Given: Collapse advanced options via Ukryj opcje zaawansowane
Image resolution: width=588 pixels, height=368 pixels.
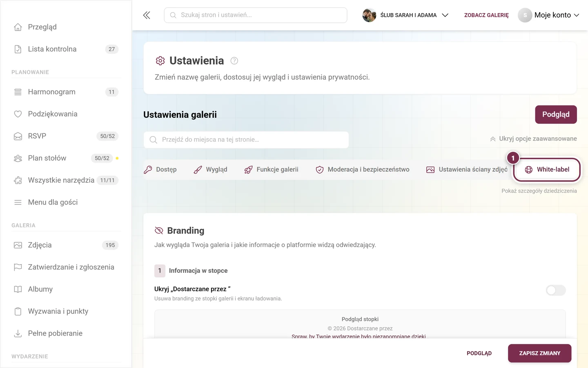Looking at the screenshot, I should pyautogui.click(x=533, y=139).
